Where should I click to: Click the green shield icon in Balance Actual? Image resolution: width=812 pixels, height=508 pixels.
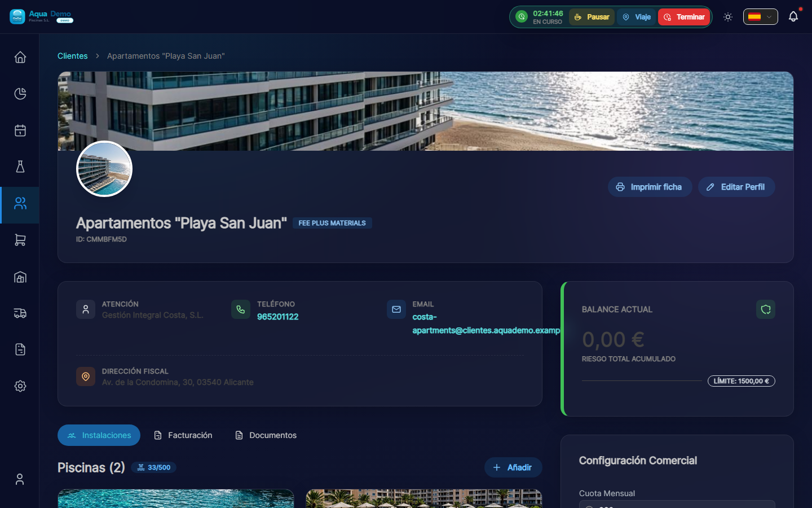766,309
